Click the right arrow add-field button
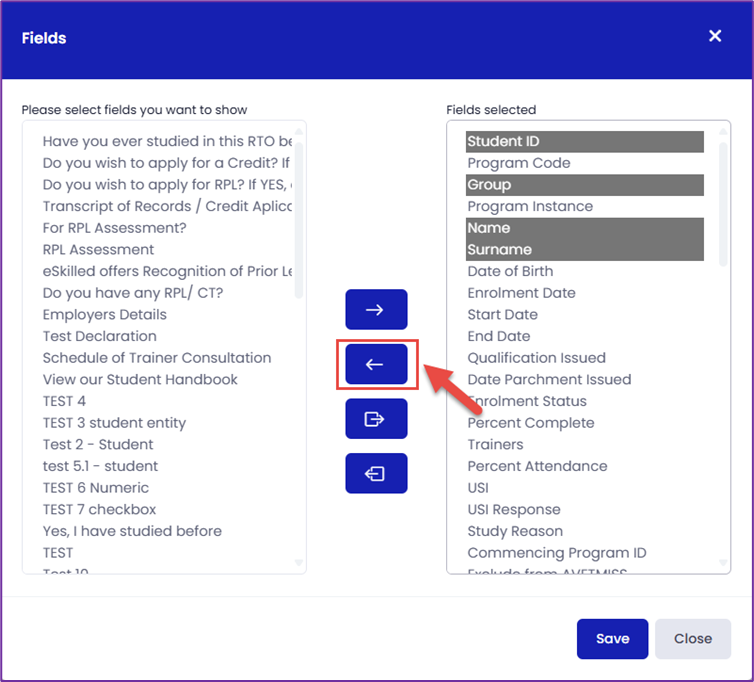The height and width of the screenshot is (682, 754). (376, 309)
